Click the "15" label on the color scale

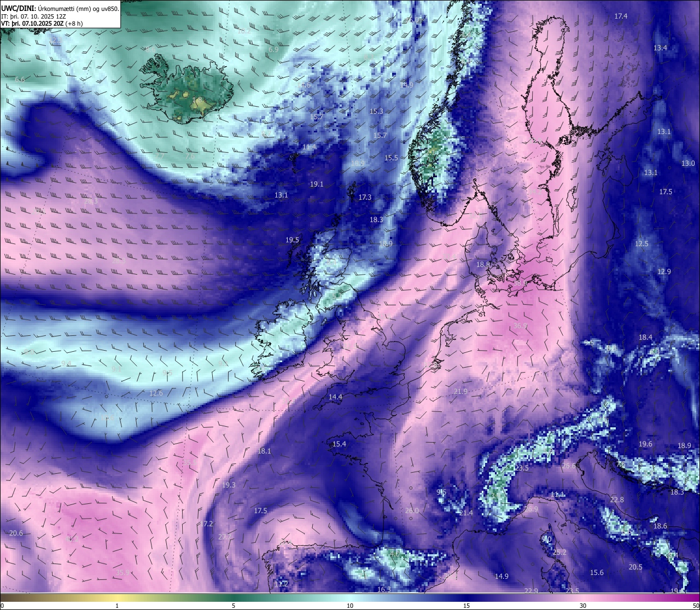click(466, 606)
